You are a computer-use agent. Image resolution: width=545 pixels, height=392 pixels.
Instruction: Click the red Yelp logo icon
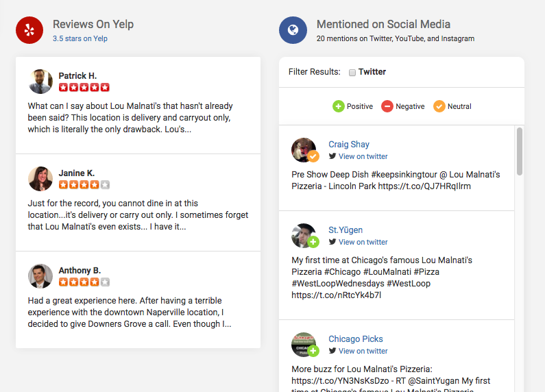pos(29,30)
